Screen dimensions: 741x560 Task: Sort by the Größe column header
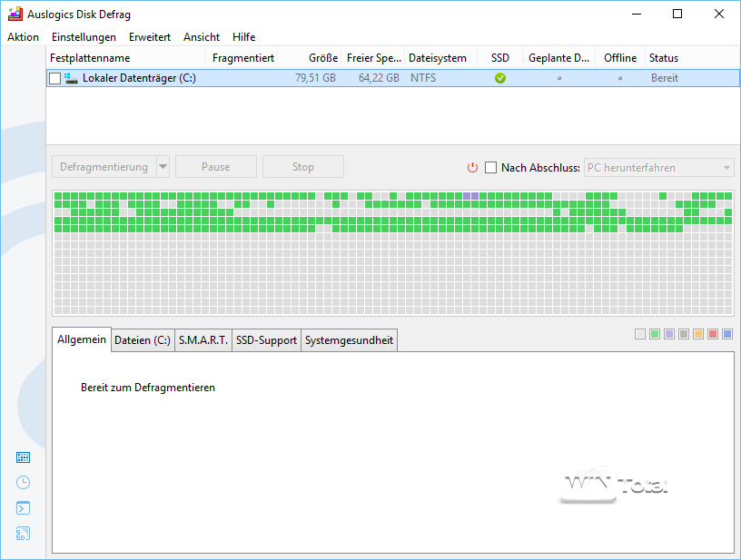[310, 58]
